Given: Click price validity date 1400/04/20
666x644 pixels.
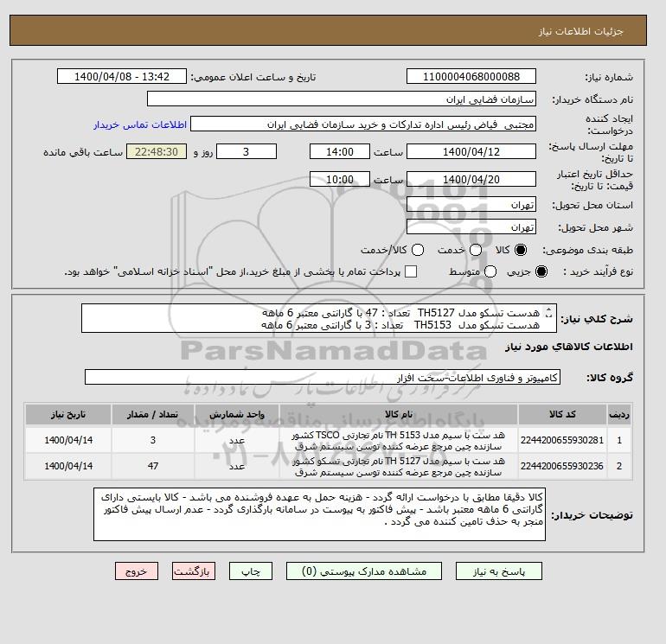Looking at the screenshot, I should [471, 179].
